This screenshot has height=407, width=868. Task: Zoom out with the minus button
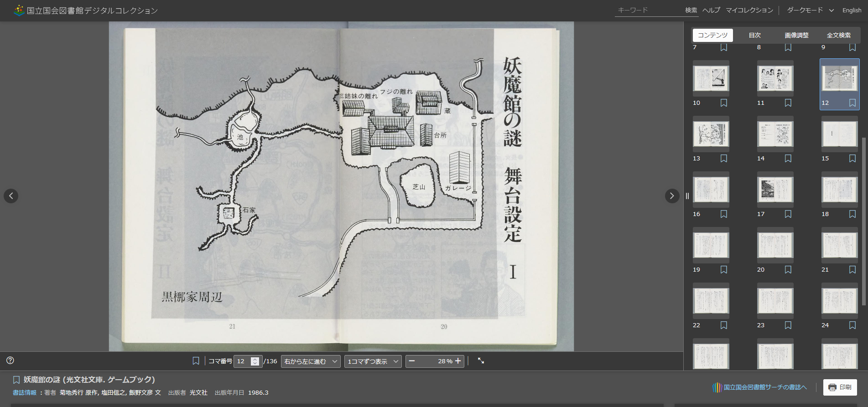pos(412,361)
